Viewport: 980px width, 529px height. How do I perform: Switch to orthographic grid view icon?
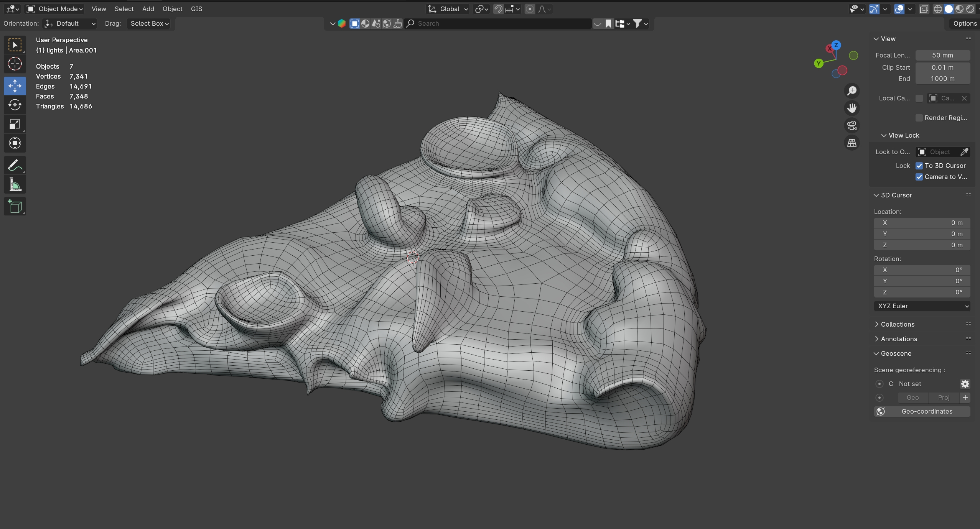coord(852,143)
